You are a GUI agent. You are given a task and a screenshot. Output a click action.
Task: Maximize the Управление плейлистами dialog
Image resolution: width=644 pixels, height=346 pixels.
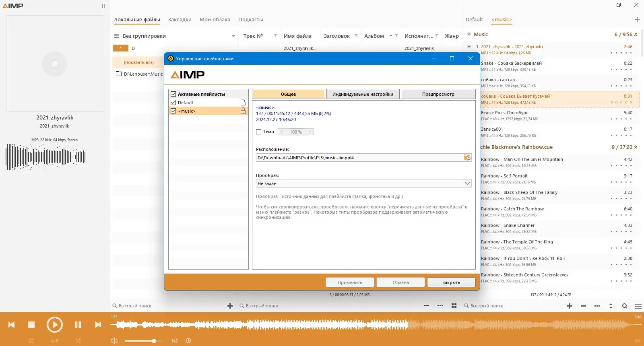pyautogui.click(x=452, y=58)
